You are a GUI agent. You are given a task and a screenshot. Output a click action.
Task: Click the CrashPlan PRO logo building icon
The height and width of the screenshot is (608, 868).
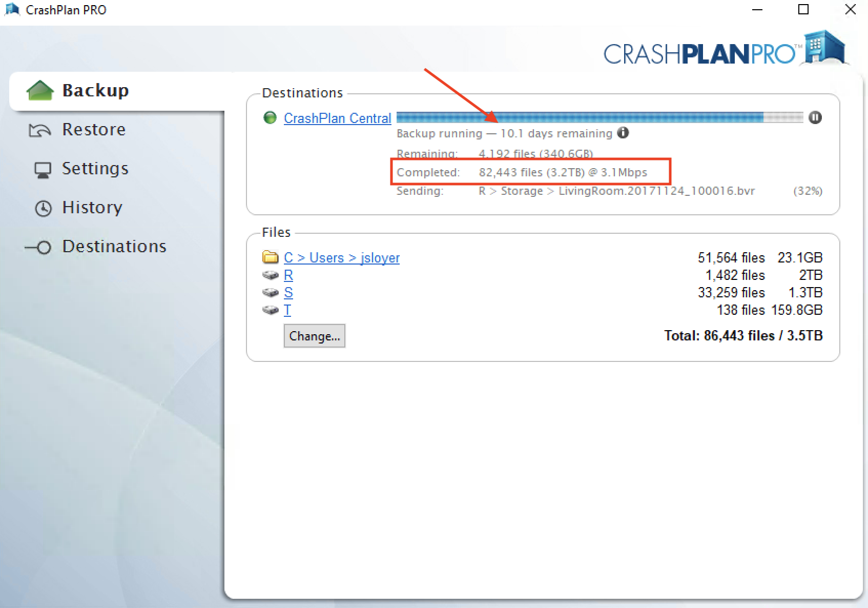coord(824,47)
